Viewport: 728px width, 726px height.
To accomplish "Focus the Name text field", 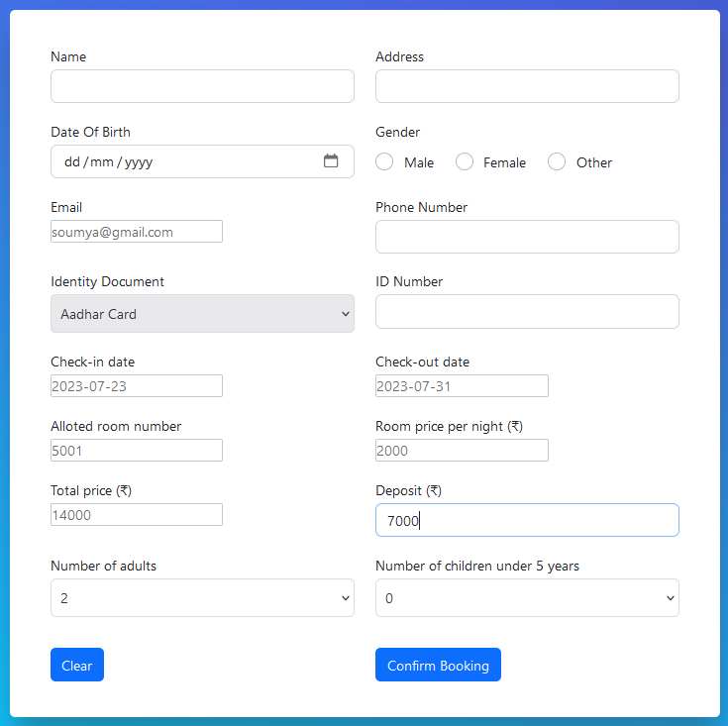I will 202,86.
